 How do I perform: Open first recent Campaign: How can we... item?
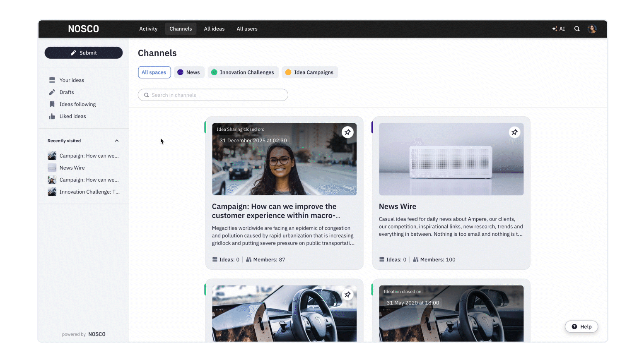(x=84, y=156)
